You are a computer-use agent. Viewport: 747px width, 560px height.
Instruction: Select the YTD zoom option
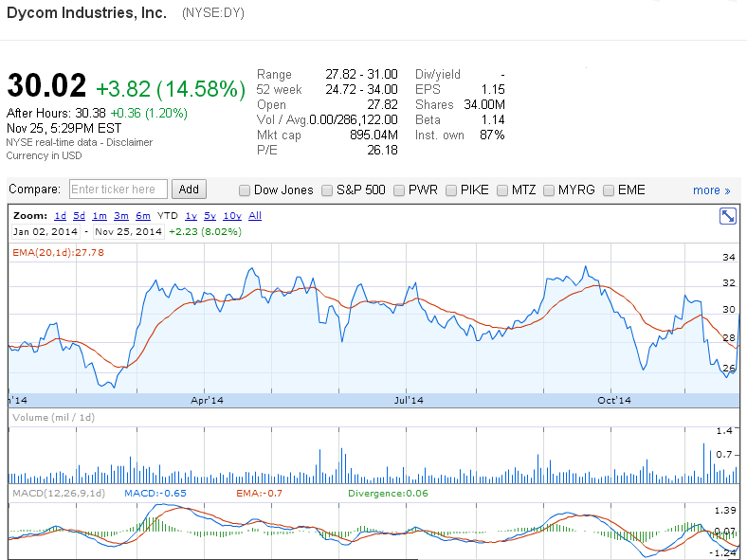pyautogui.click(x=167, y=216)
